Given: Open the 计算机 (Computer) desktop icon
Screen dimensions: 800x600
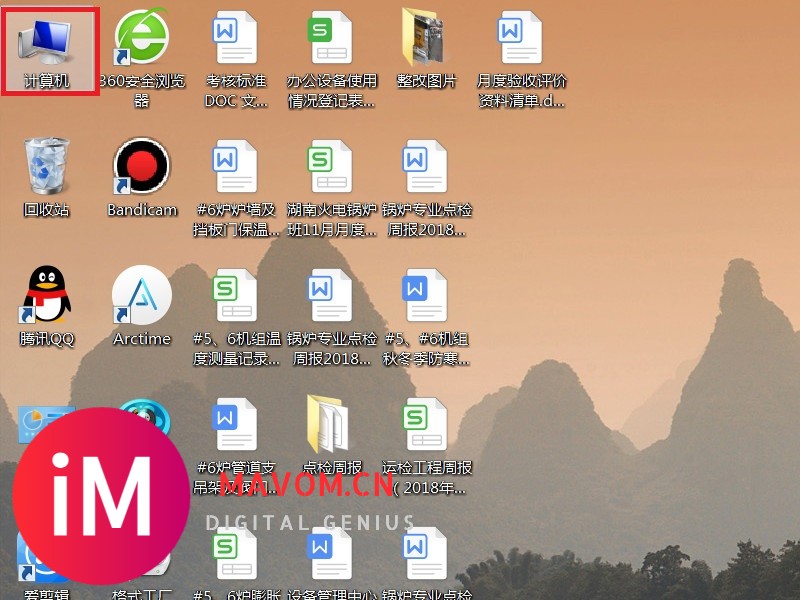Looking at the screenshot, I should (46, 40).
